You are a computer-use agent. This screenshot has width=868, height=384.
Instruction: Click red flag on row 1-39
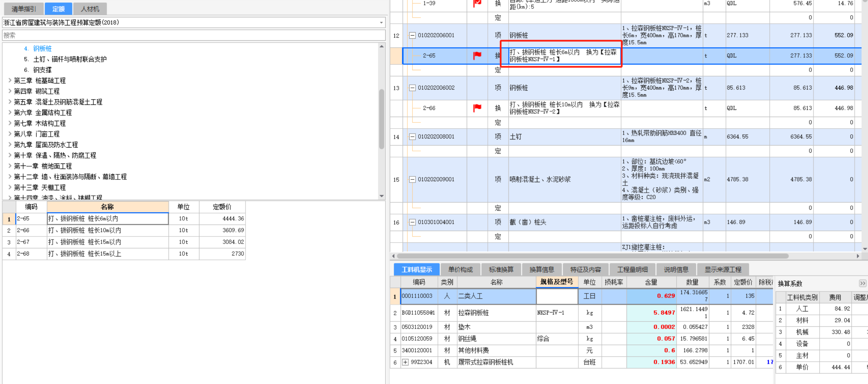pyautogui.click(x=477, y=3)
